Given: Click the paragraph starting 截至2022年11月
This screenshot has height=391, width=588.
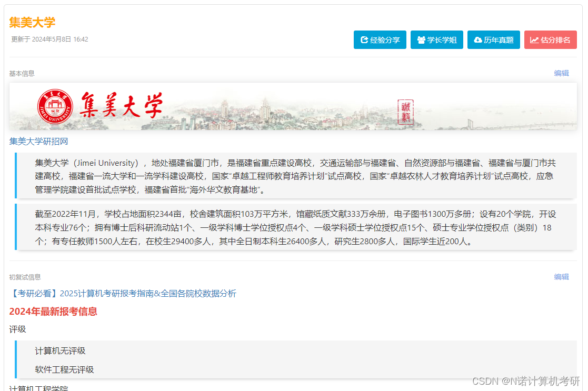Looking at the screenshot, I should point(296,227).
